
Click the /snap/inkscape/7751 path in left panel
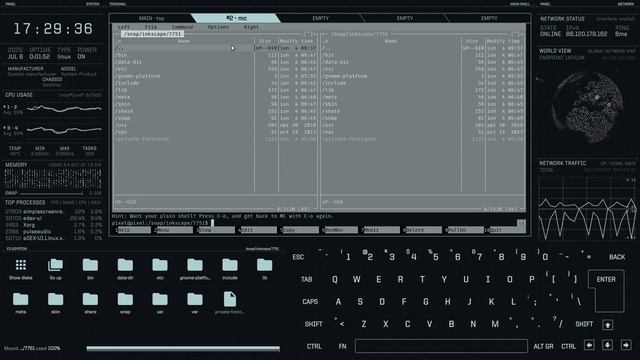tap(152, 34)
